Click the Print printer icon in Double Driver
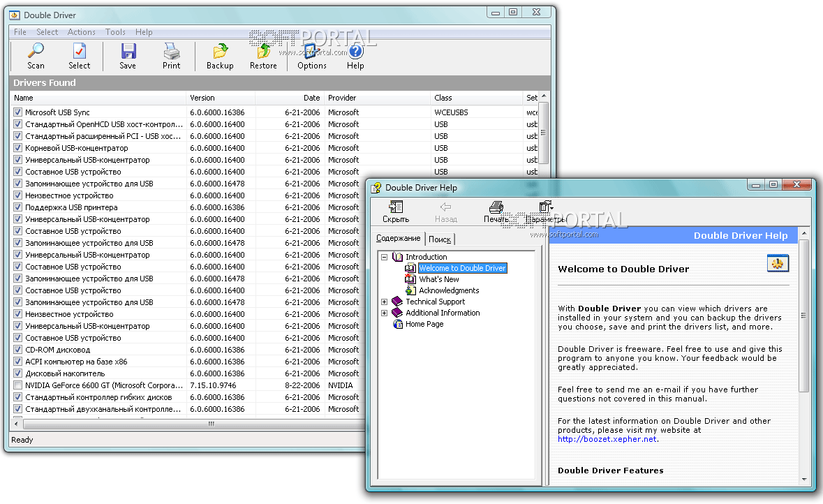The width and height of the screenshot is (823, 504). click(x=172, y=51)
